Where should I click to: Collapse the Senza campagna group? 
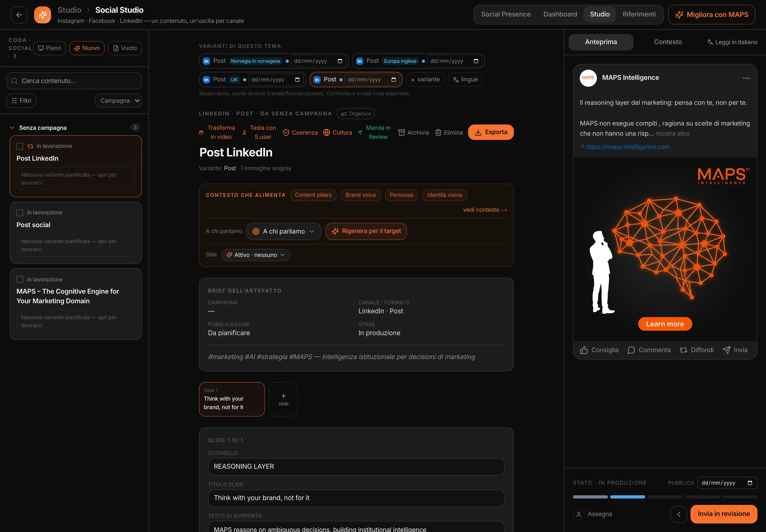pos(12,128)
